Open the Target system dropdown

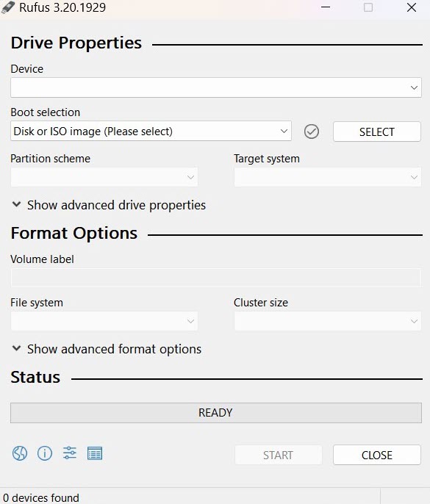point(327,177)
